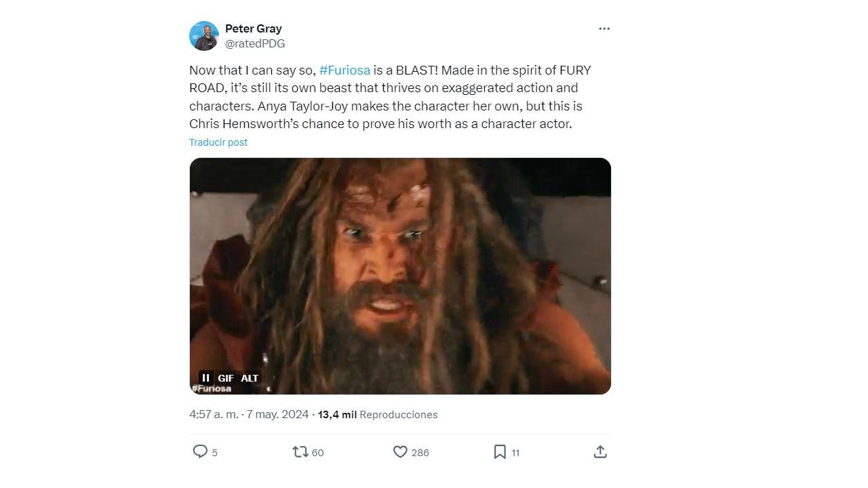Viewport: 868px width, 488px height.
Task: Repost using the retweet icon
Action: [x=300, y=451]
